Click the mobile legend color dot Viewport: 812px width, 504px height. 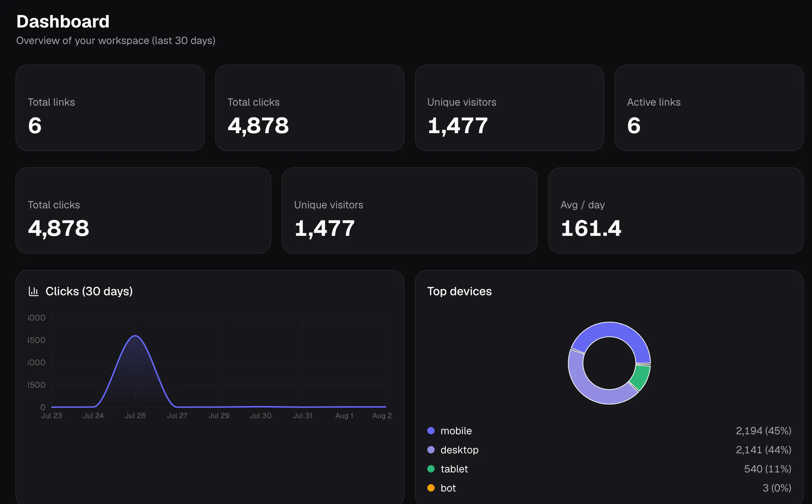[x=431, y=431]
